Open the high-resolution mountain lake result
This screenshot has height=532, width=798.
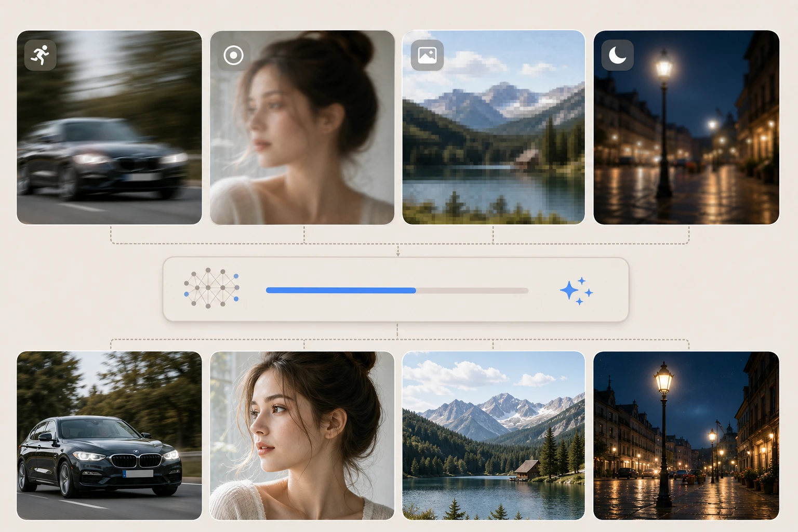tap(494, 435)
